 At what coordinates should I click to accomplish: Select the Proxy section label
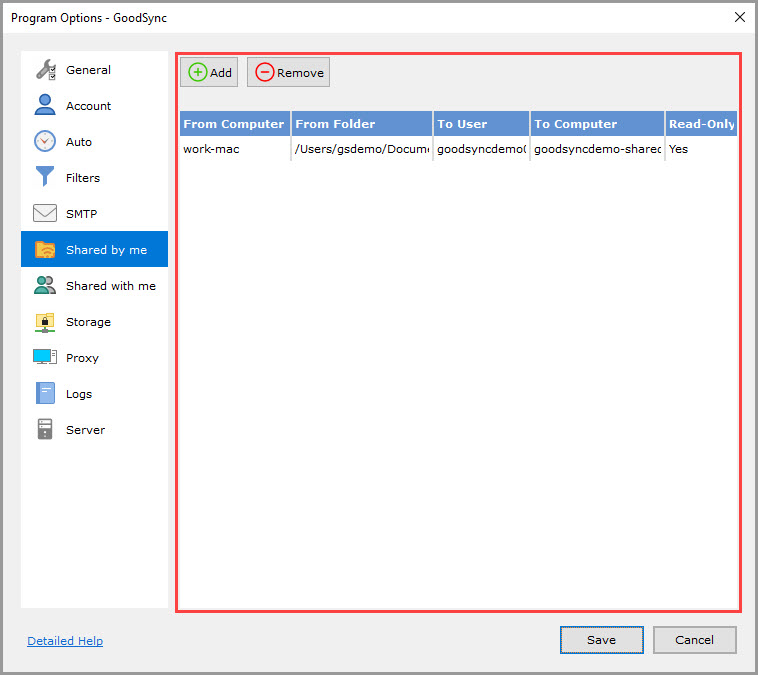click(x=82, y=358)
